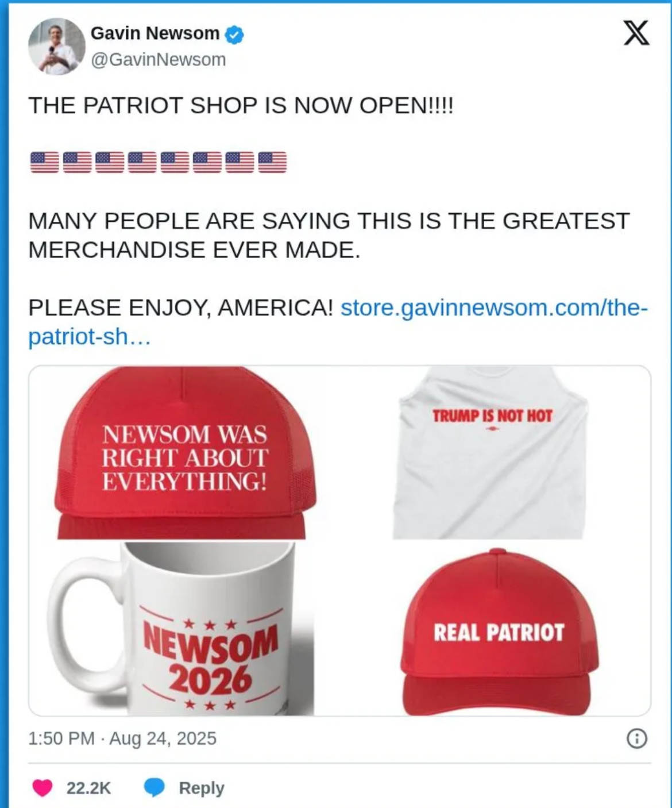Open the tweet info circle icon
This screenshot has height=808, width=672.
636,738
